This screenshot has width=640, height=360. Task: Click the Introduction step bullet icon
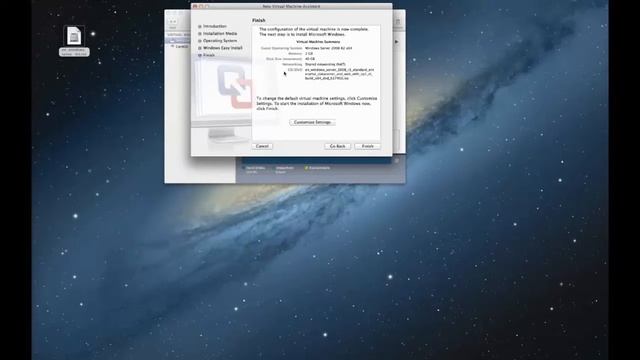(200, 27)
